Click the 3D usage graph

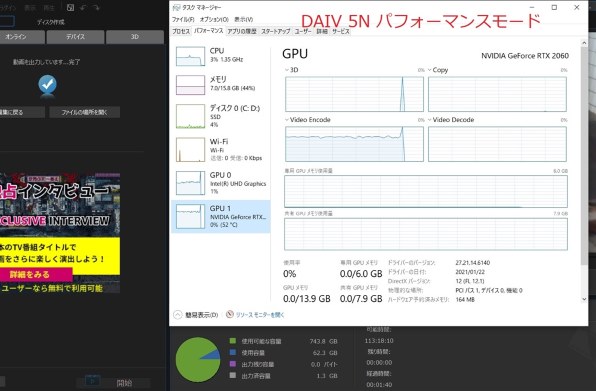354,94
